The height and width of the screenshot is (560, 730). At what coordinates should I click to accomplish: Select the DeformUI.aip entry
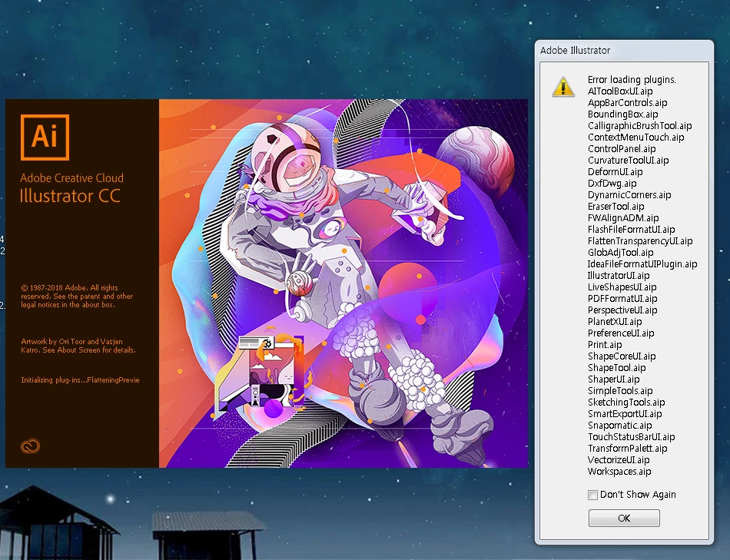[615, 172]
